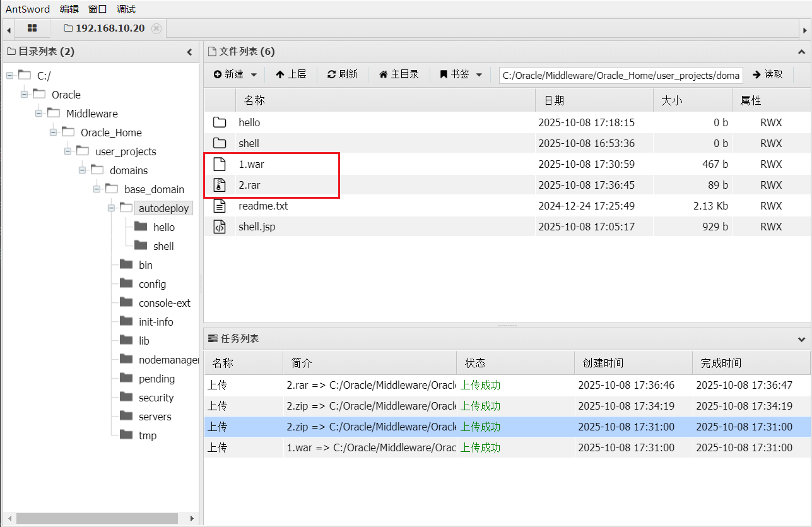Go up one level with 上层
This screenshot has height=527, width=812.
point(291,74)
